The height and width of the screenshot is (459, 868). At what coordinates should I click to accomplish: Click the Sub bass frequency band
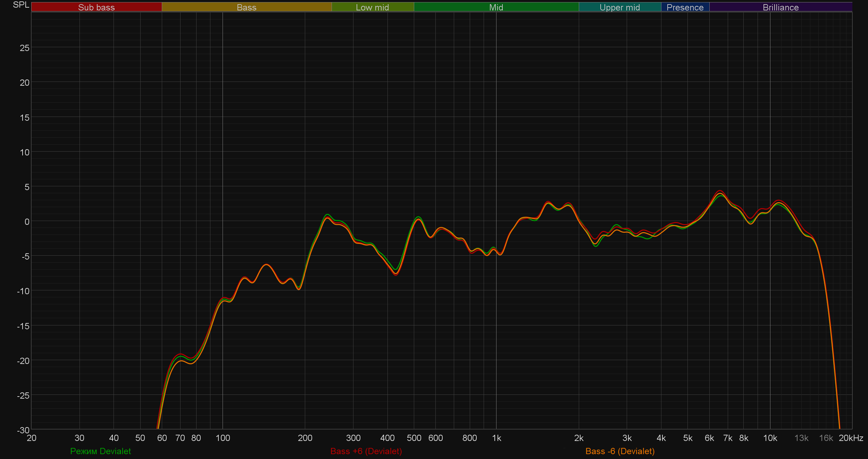(97, 7)
